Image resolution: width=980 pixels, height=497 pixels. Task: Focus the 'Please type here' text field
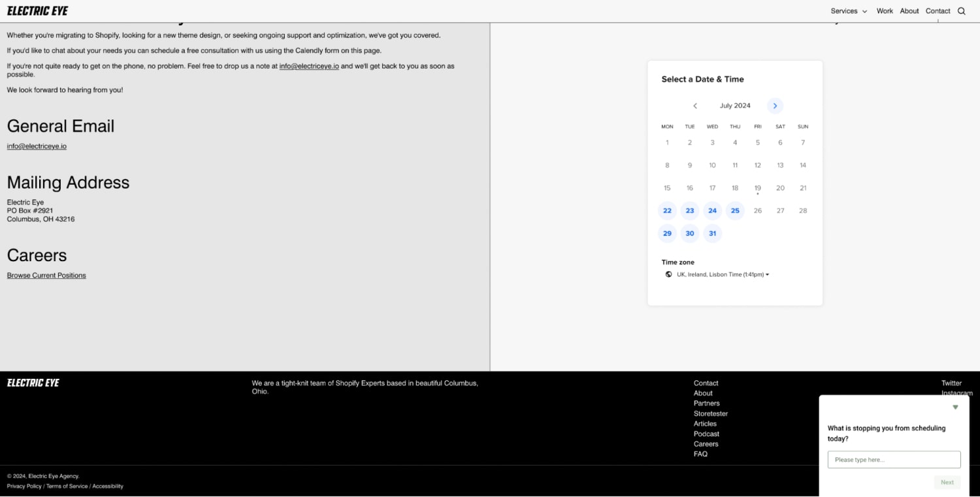894,460
